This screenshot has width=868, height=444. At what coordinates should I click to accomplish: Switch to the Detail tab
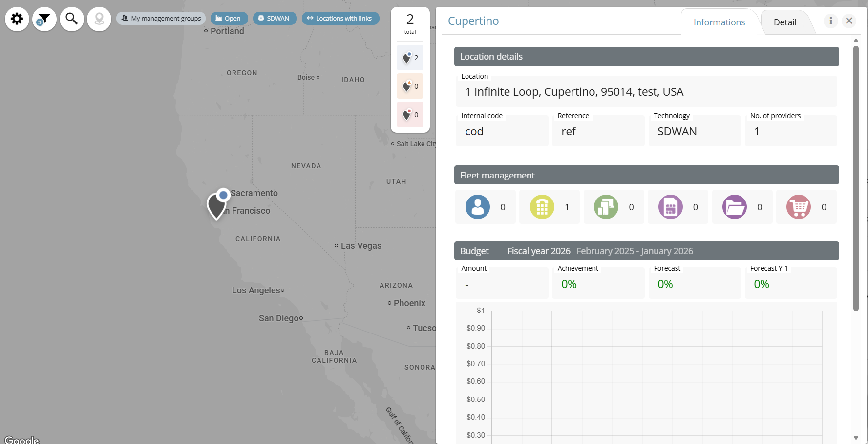click(x=784, y=22)
